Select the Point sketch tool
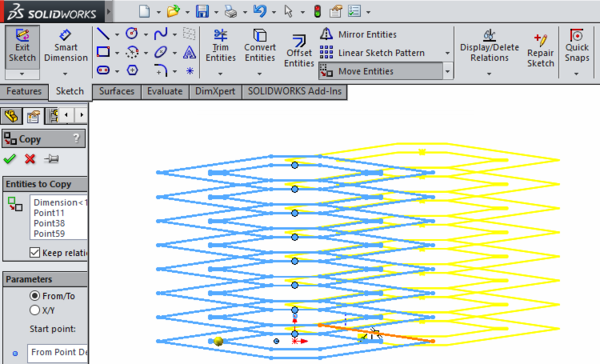 click(x=190, y=71)
